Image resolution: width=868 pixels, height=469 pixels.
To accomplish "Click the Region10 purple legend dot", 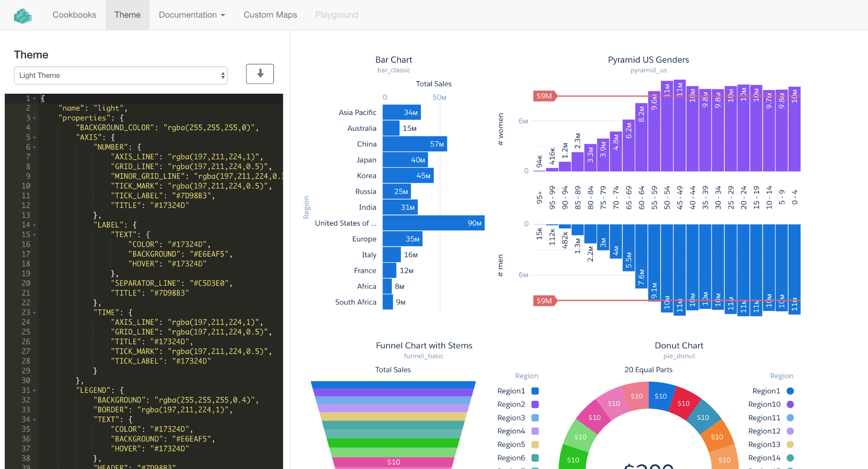I will pyautogui.click(x=790, y=404).
